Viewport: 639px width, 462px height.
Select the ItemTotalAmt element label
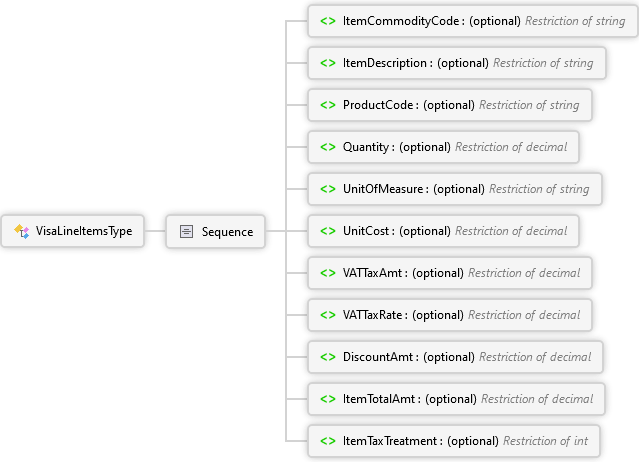[381, 399]
